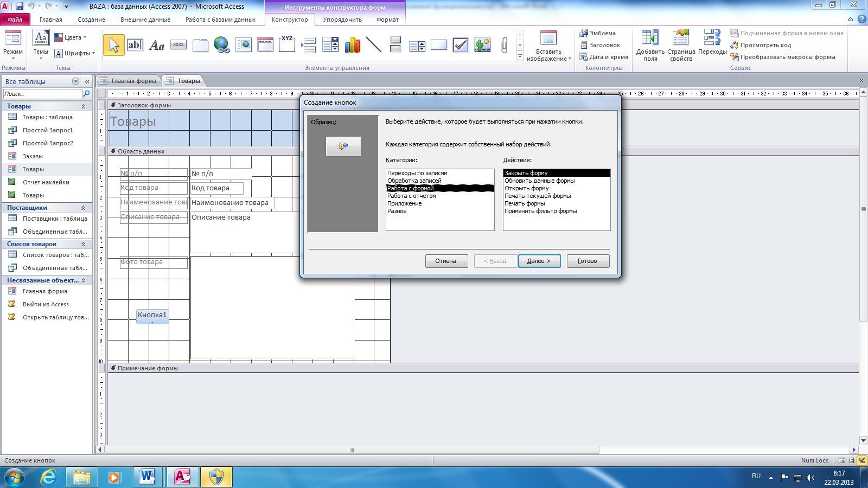Choose the Label (Aa) control
This screenshot has width=868, height=488.
click(157, 46)
